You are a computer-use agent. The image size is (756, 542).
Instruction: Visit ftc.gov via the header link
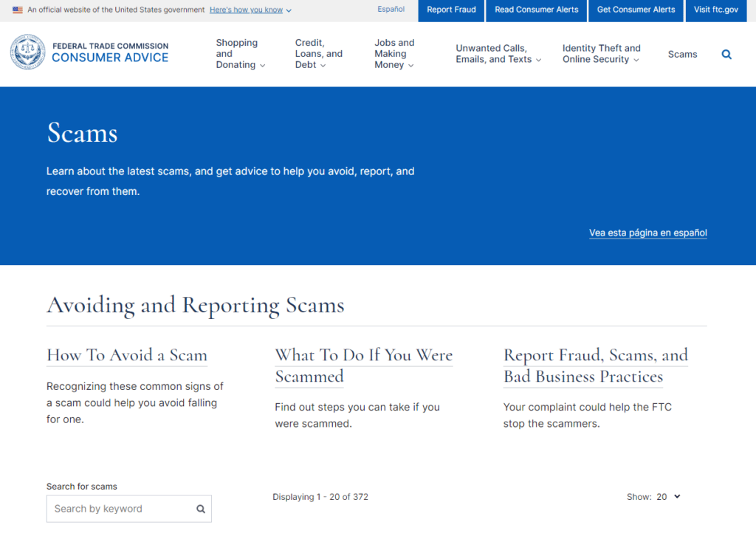tap(715, 10)
